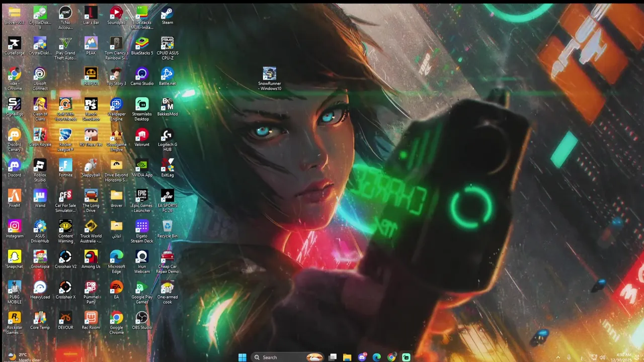Open the Steam desktop shortcut
The width and height of the screenshot is (644, 362).
point(167,16)
